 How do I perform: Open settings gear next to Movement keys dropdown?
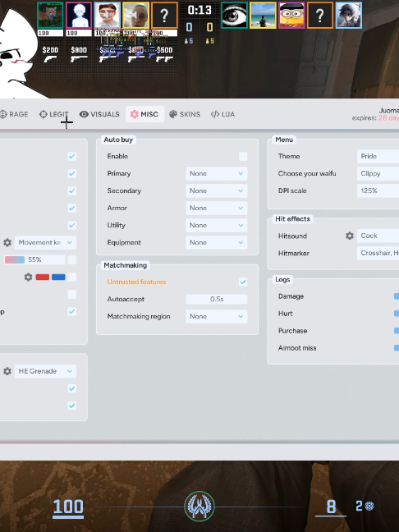7,242
